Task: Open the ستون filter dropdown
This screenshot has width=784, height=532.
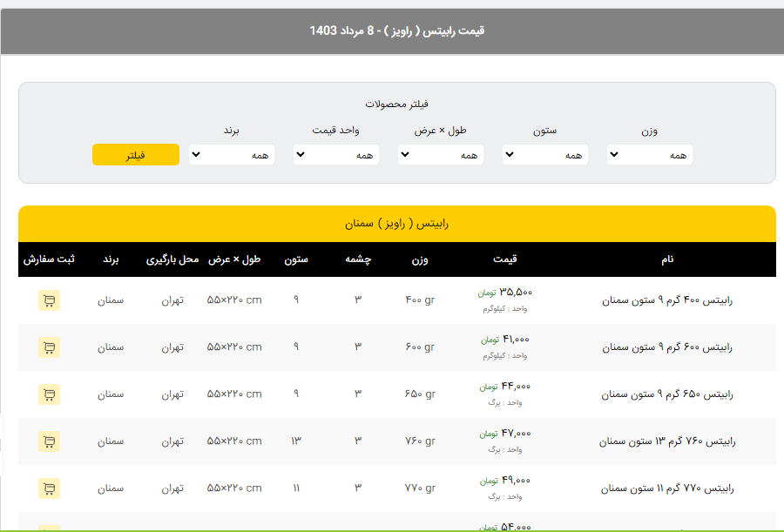Action: [x=545, y=155]
